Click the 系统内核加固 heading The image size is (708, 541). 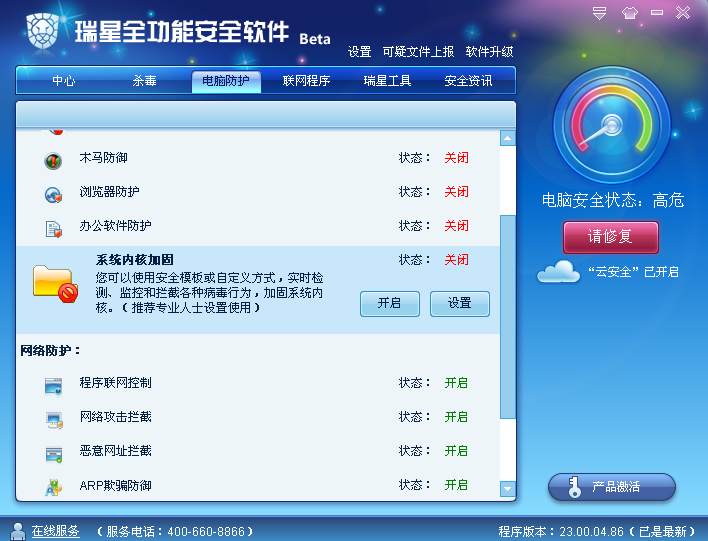135,260
